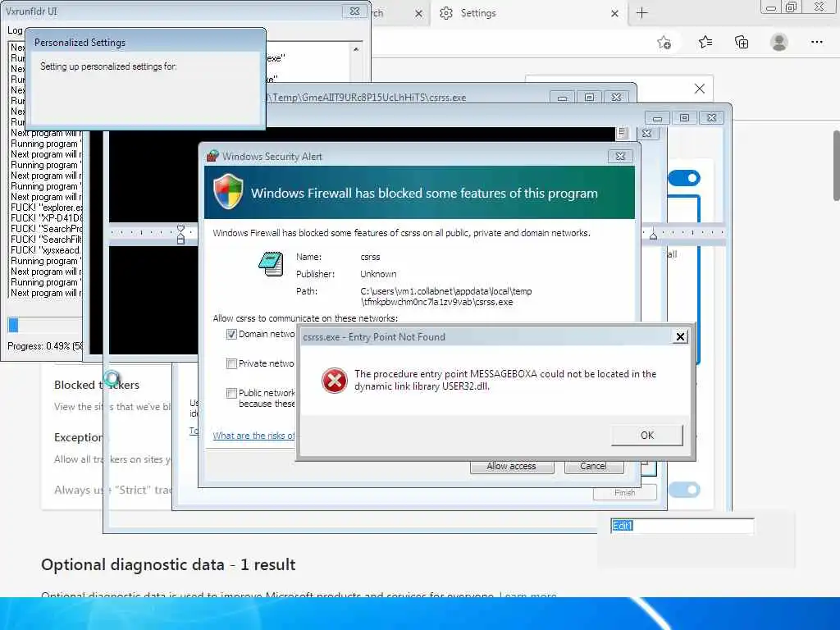Open the 'What are the risks' link
Viewport: 840px width, 630px height.
254,436
